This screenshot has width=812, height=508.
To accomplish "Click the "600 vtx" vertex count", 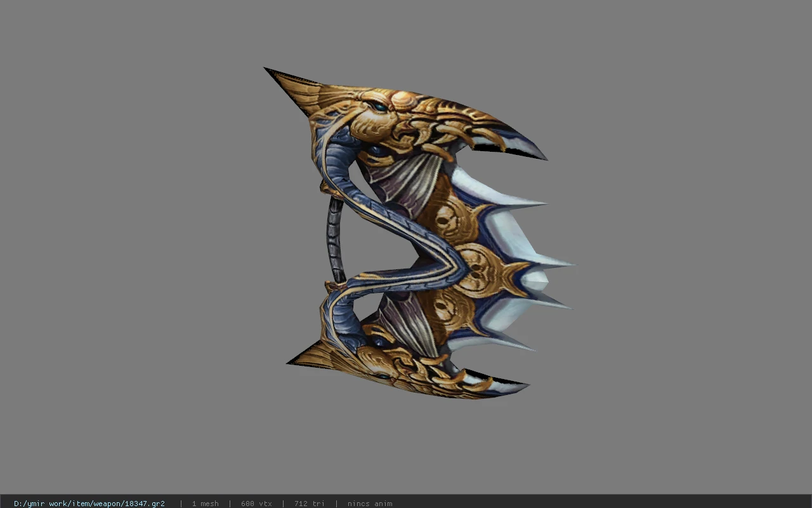I will pyautogui.click(x=256, y=504).
